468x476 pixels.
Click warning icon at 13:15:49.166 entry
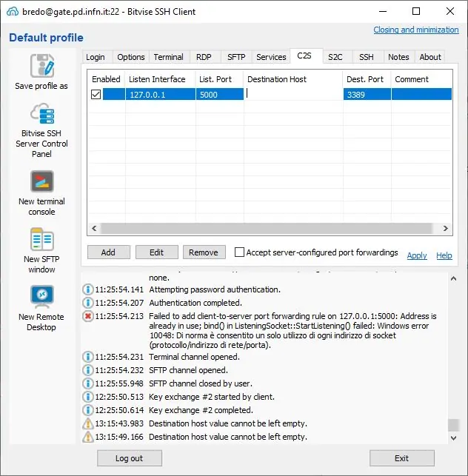click(x=88, y=437)
